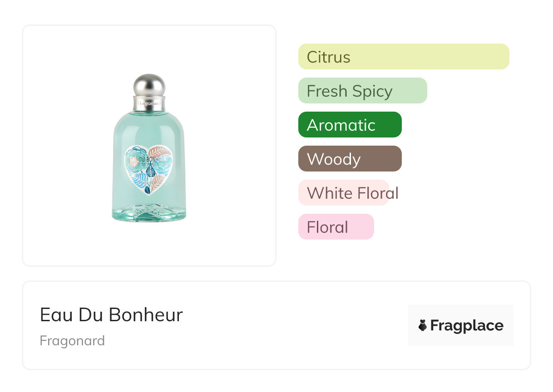The height and width of the screenshot is (392, 553).
Task: Choose the dark green Aromatic accord bar
Action: (350, 125)
